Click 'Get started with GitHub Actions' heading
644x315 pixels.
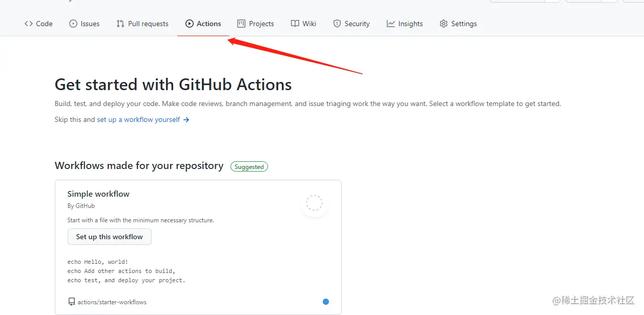click(173, 85)
